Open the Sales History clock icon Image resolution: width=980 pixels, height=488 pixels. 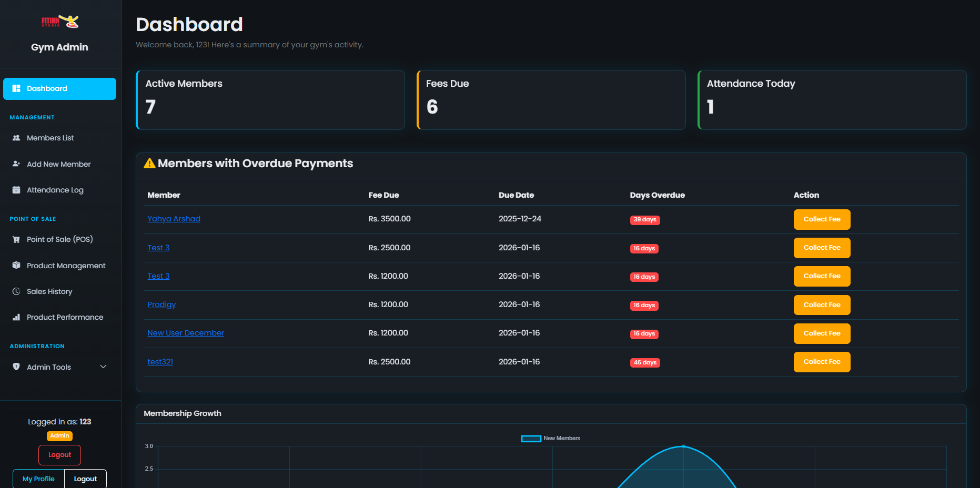click(x=16, y=291)
